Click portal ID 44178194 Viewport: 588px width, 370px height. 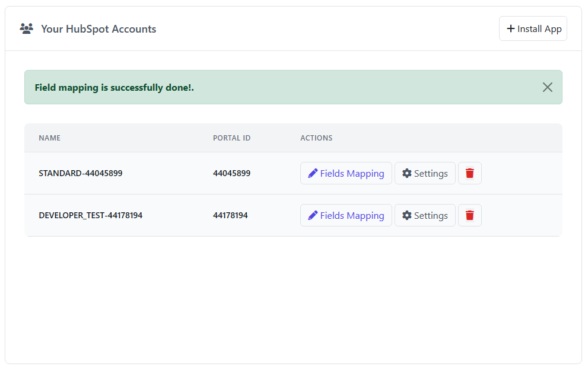pos(230,215)
